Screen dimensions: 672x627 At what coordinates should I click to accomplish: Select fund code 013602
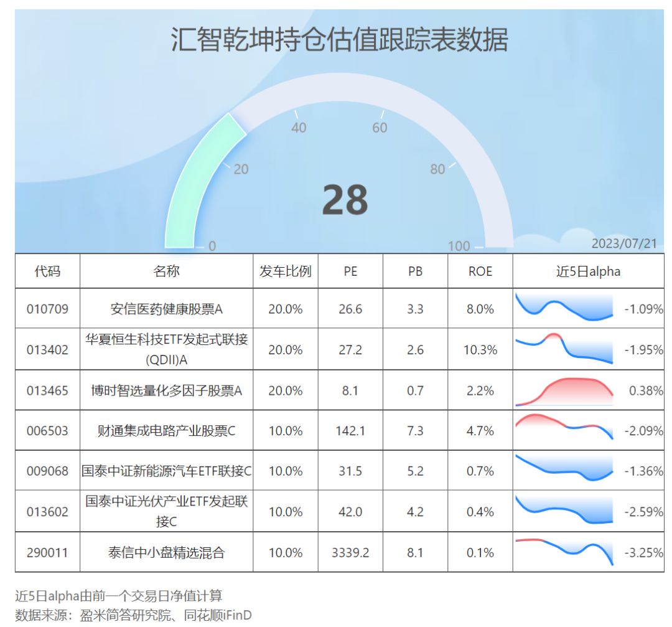(47, 512)
